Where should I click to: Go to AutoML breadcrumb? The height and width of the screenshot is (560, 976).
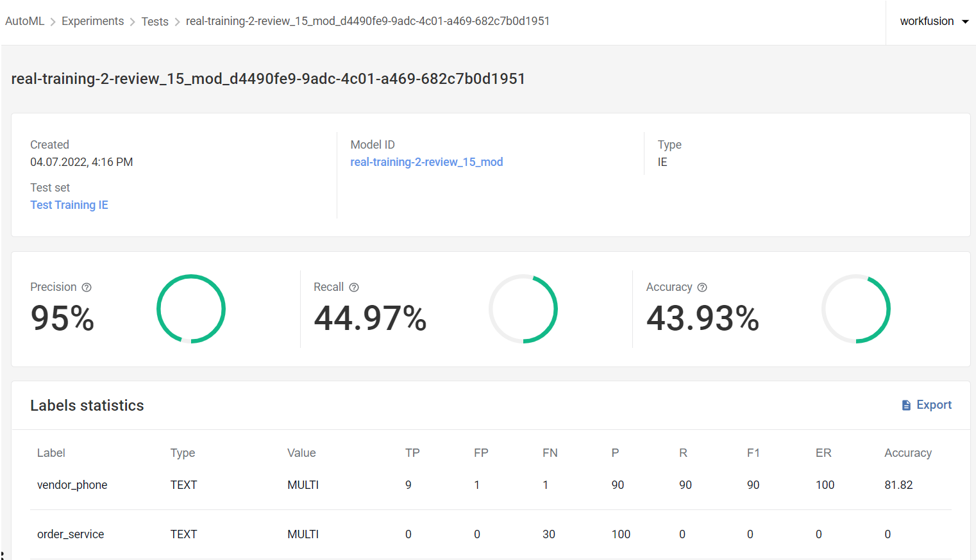(25, 21)
